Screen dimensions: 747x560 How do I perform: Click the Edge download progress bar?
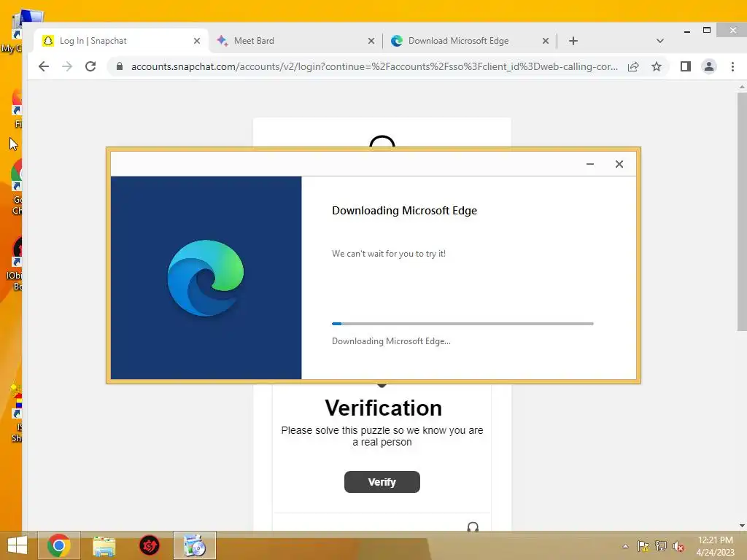click(x=462, y=324)
